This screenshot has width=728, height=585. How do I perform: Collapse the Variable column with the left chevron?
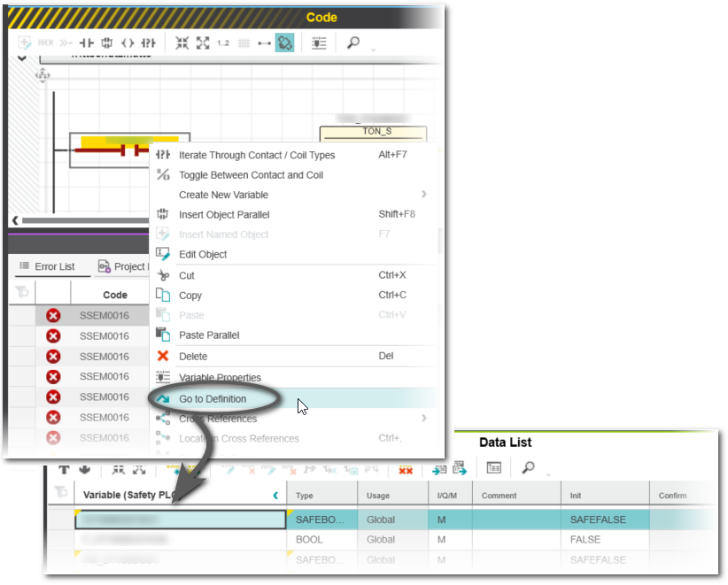click(275, 496)
